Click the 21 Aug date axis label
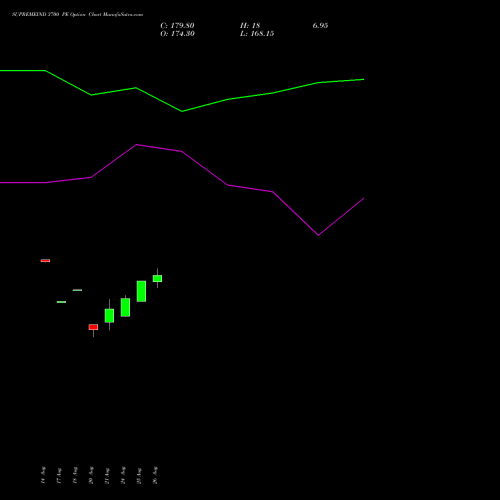Screen dimensions: 500x500 click(x=107, y=476)
